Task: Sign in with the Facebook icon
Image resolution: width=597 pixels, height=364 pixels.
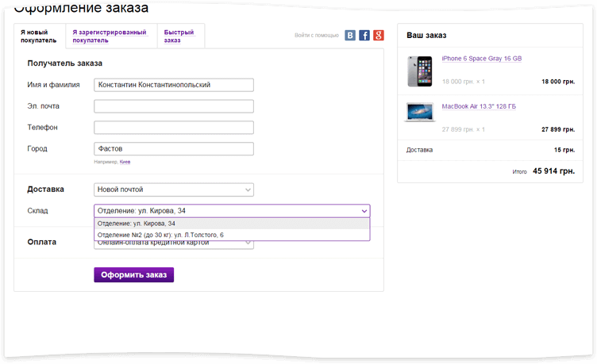Action: [364, 35]
